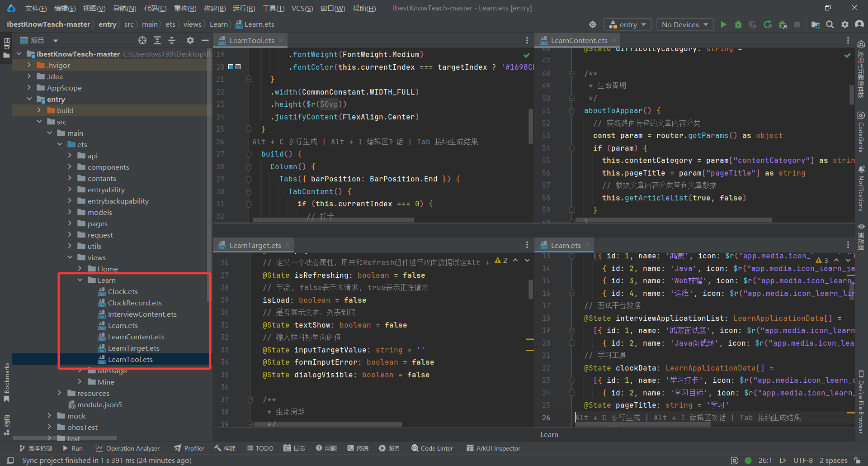
Task: Expand the .hvigor folder
Action: click(29, 65)
